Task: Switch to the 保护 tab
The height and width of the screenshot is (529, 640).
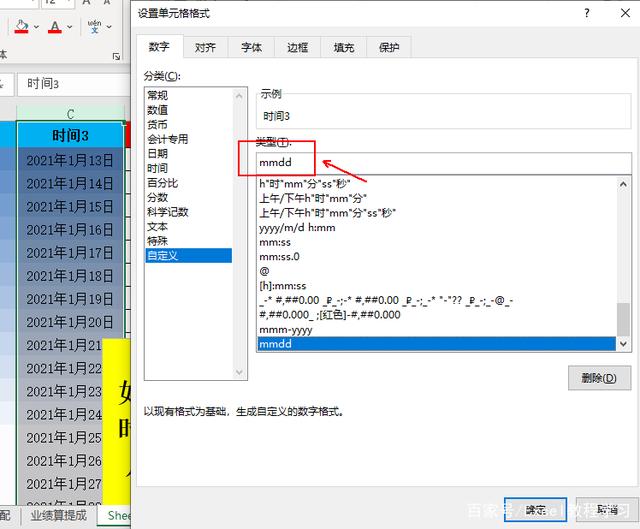Action: 389,48
